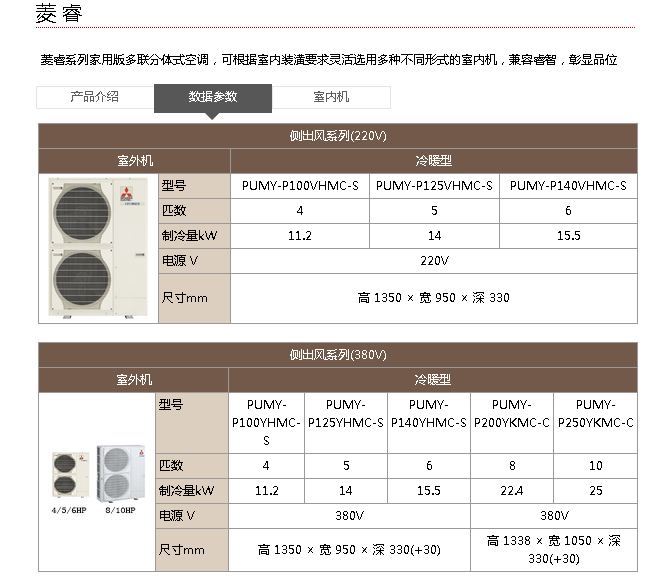Select model PUMY-P125YHMC-S cell

coord(346,422)
